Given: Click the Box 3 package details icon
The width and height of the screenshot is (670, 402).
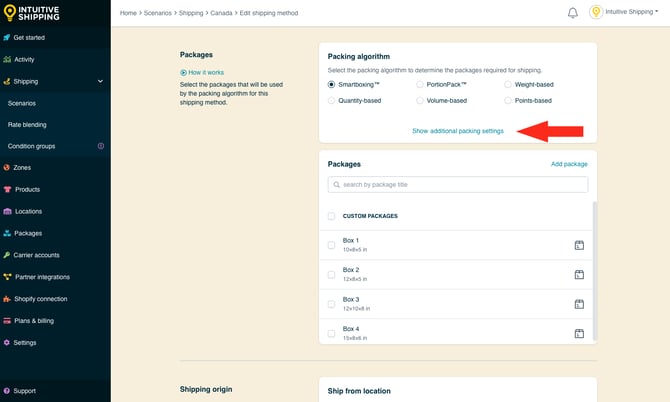Looking at the screenshot, I should pos(579,304).
